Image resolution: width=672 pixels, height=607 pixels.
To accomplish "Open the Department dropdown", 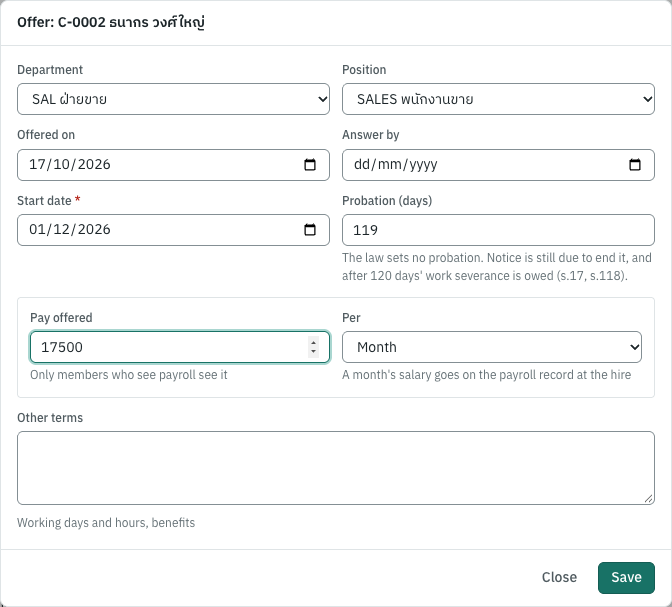I will pos(173,99).
